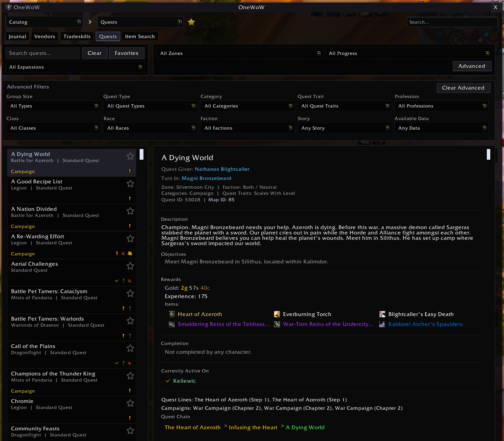Open the All Categories dropdown

(247, 106)
